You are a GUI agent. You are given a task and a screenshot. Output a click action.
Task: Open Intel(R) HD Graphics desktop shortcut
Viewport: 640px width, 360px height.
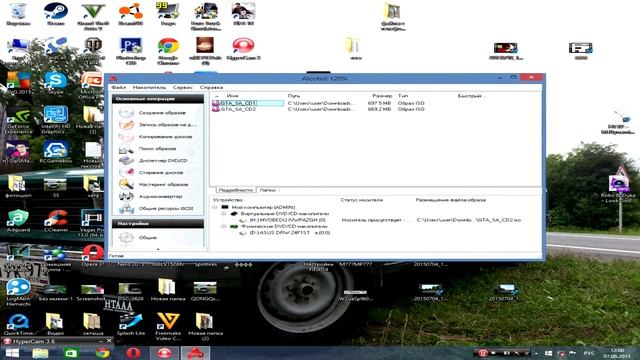click(56, 120)
